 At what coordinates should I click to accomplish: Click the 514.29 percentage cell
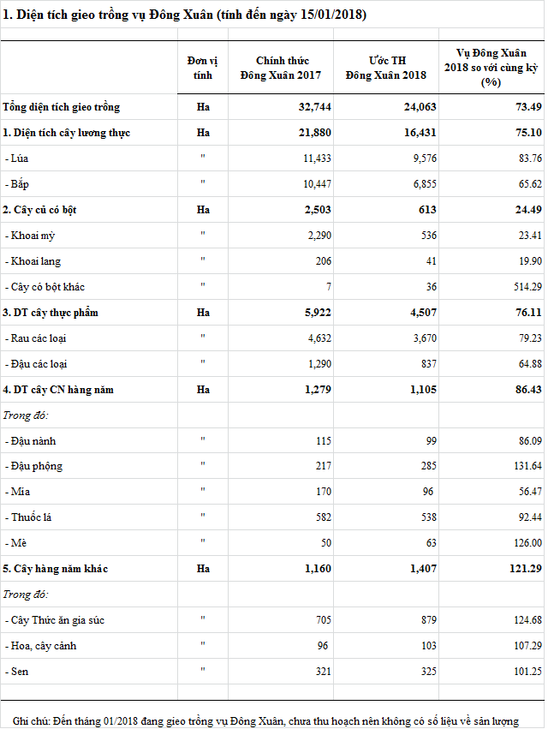[526, 287]
